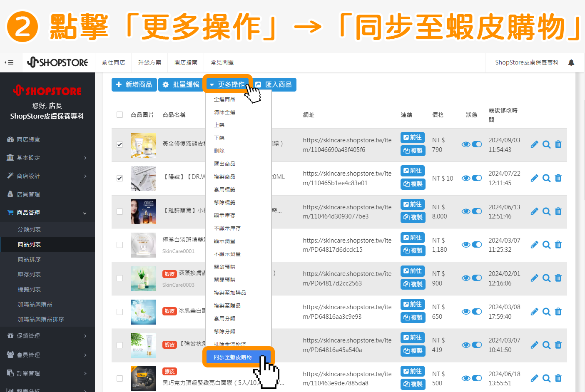The width and height of the screenshot is (585, 392).
Task: Uncheck the 黃金修復液 product checkbox
Action: tap(120, 144)
